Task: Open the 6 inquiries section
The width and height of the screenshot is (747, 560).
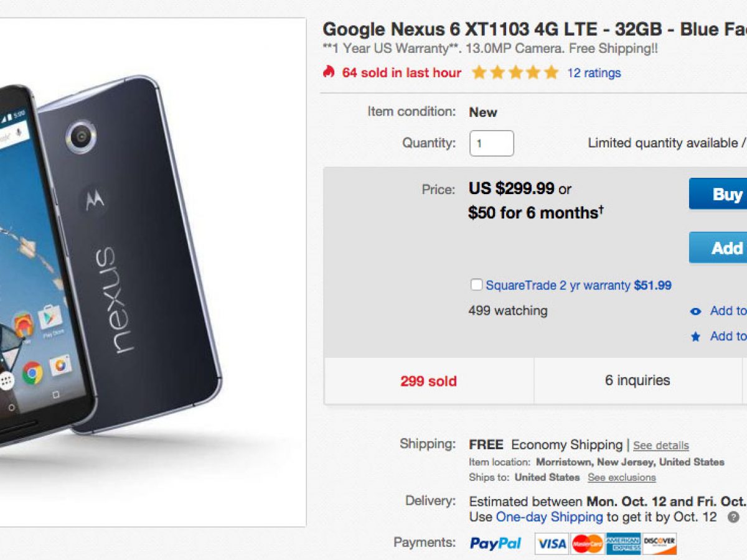Action: [637, 380]
